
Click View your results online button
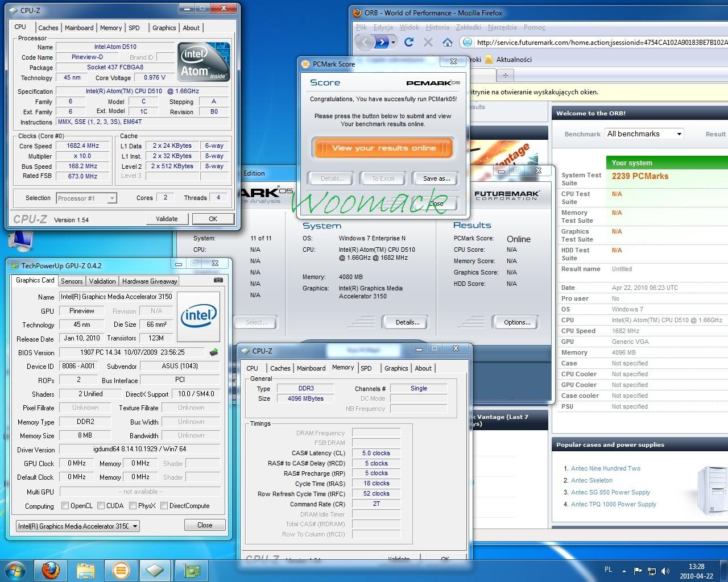pos(383,148)
